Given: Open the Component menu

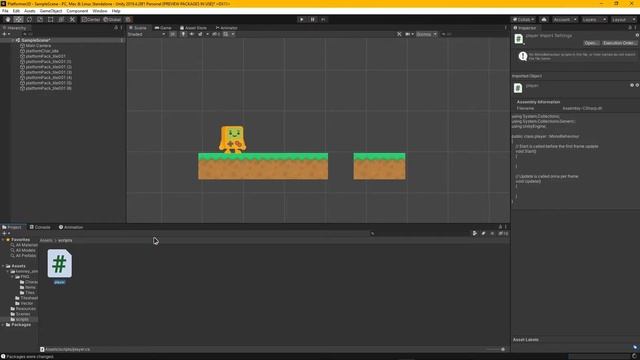Looking at the screenshot, I should 77,11.
